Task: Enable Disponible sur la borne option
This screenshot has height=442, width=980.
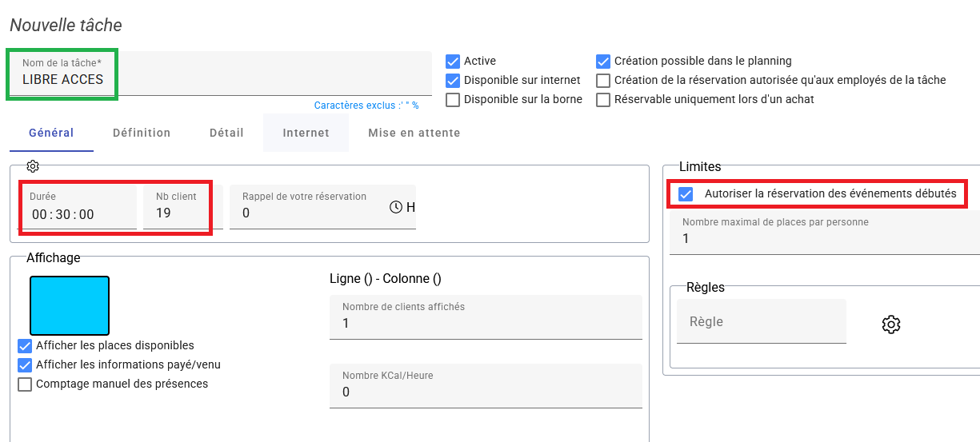Action: (453, 100)
